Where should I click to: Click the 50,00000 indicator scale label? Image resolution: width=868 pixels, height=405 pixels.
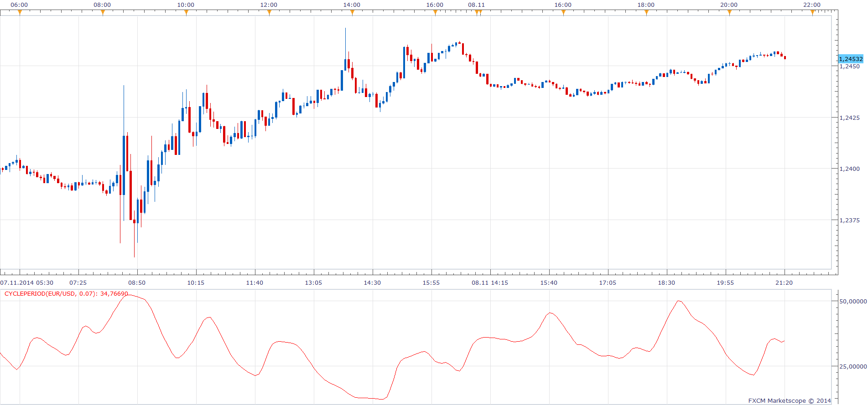coord(853,301)
